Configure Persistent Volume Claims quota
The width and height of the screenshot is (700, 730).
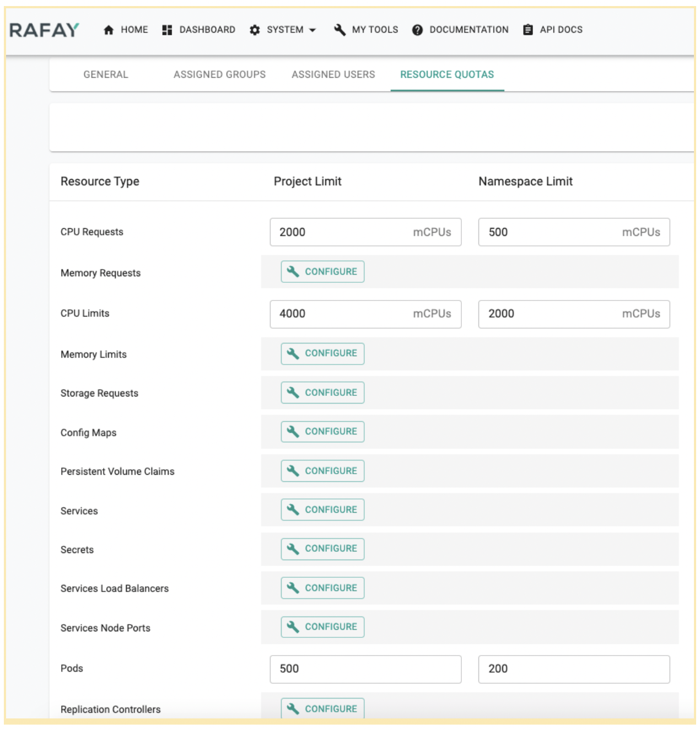pyautogui.click(x=322, y=471)
